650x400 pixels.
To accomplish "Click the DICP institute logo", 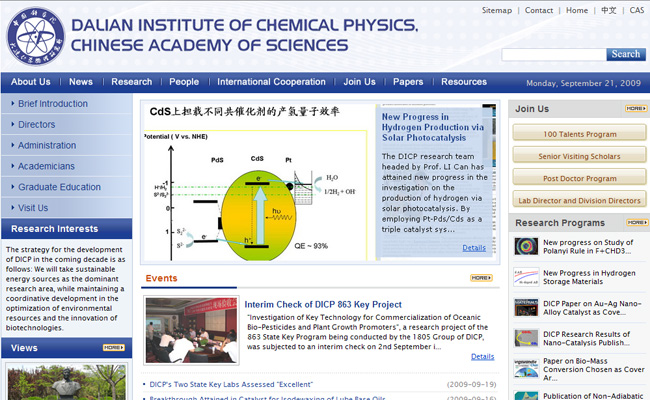I will pos(35,35).
